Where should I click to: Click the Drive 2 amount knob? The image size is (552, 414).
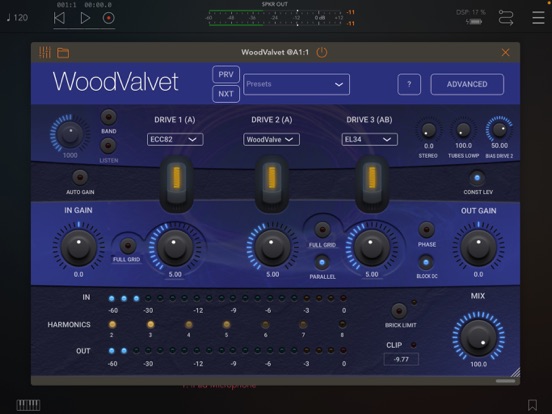pyautogui.click(x=272, y=247)
